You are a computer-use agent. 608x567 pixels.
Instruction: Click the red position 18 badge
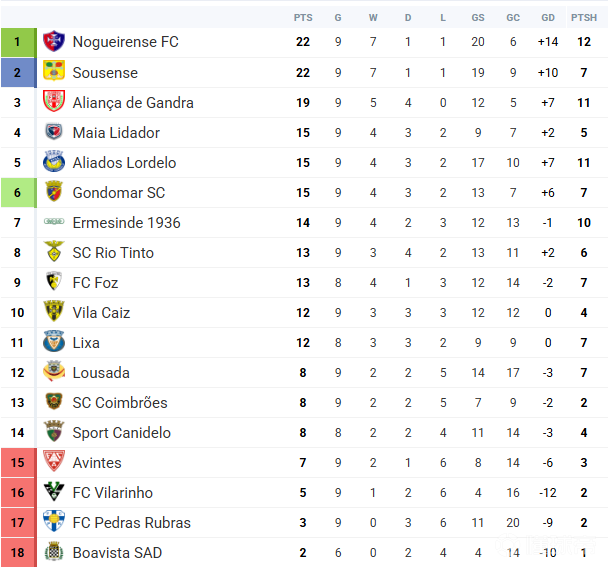[x=17, y=552]
